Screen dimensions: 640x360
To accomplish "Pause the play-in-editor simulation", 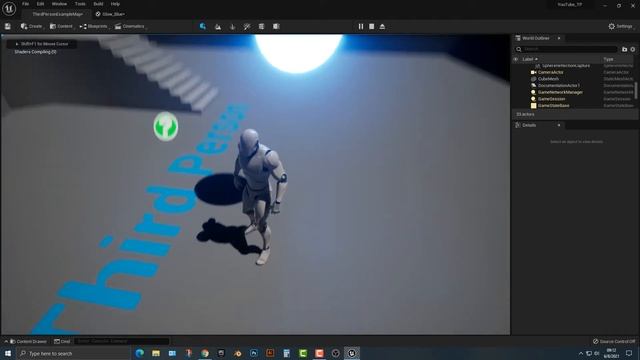I will point(361,26).
